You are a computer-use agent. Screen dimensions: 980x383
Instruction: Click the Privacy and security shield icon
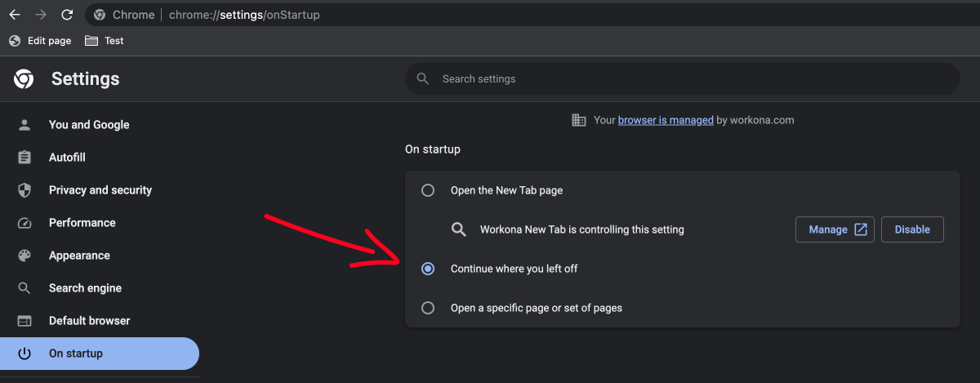point(24,190)
